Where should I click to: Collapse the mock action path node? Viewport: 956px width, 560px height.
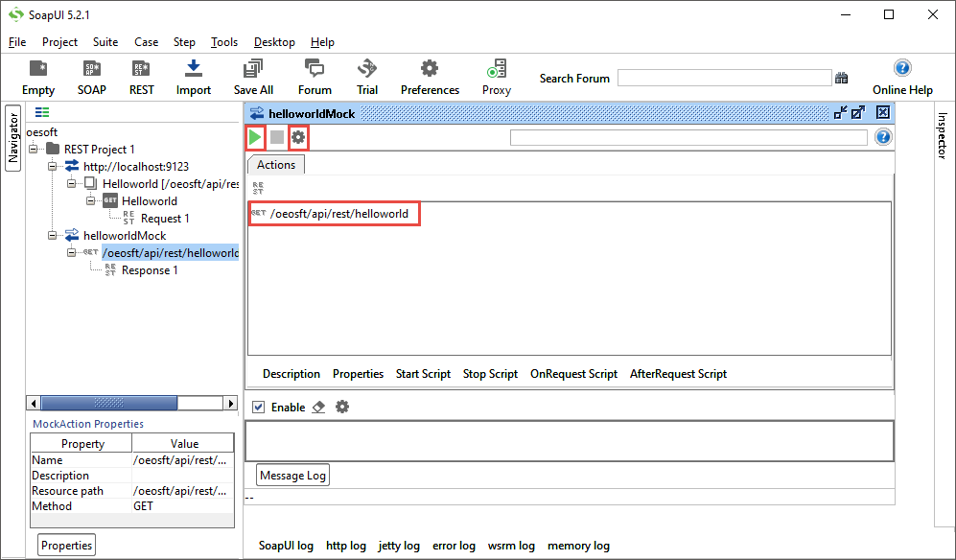[71, 252]
